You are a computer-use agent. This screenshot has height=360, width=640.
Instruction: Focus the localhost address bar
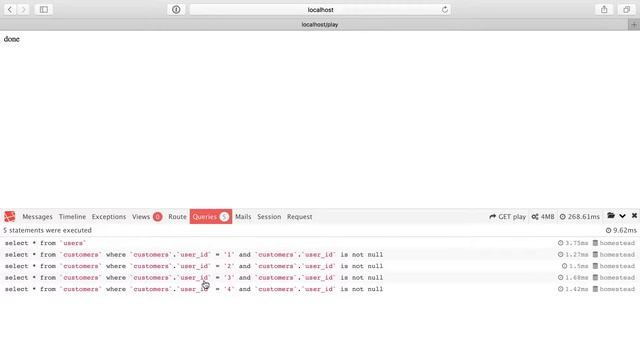(320, 9)
